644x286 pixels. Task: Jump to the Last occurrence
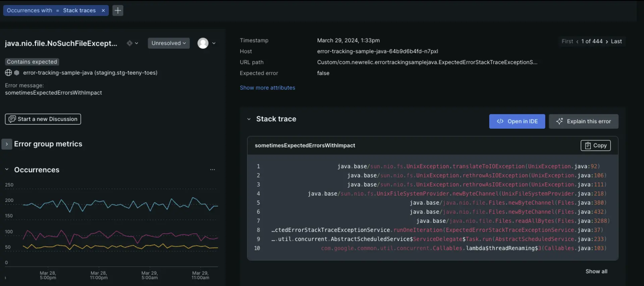click(x=616, y=41)
